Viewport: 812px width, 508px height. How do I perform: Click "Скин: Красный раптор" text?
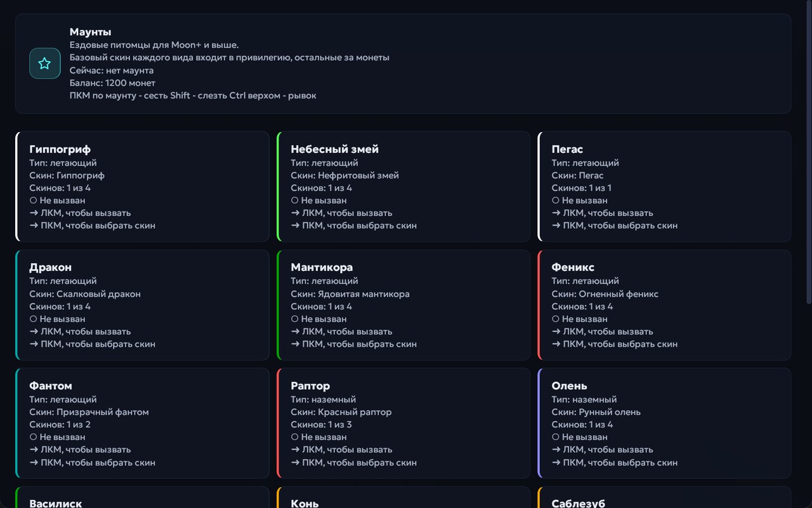click(341, 412)
